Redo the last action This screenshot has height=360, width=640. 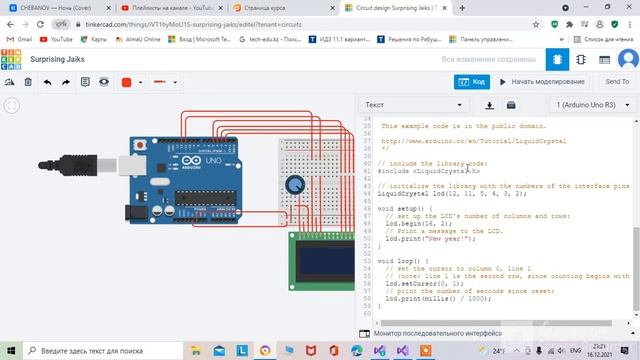coord(66,82)
